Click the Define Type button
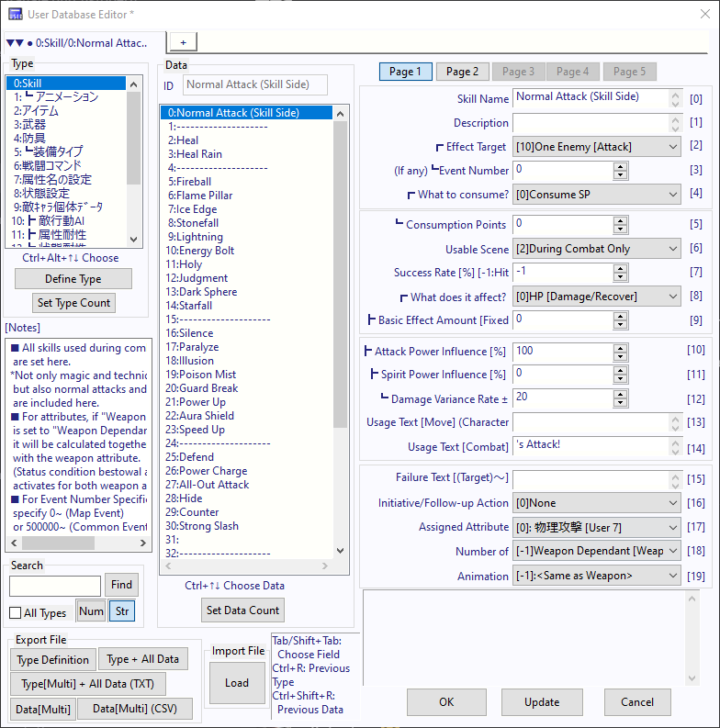720x728 pixels. 73,278
